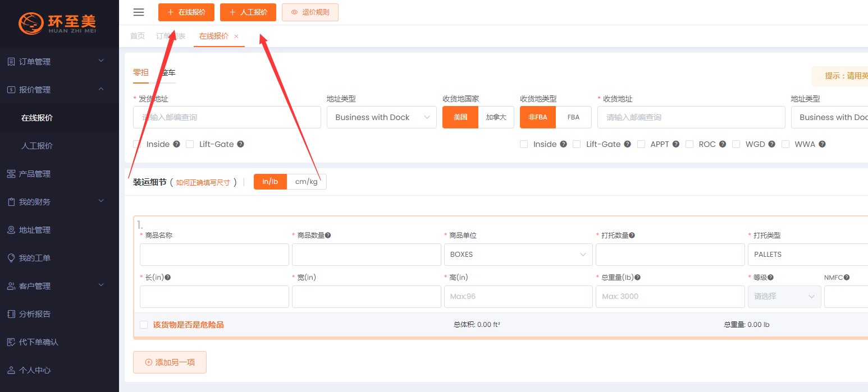Click the hamburger menu collapse icon
Viewport: 868px width, 392px height.
tap(139, 12)
